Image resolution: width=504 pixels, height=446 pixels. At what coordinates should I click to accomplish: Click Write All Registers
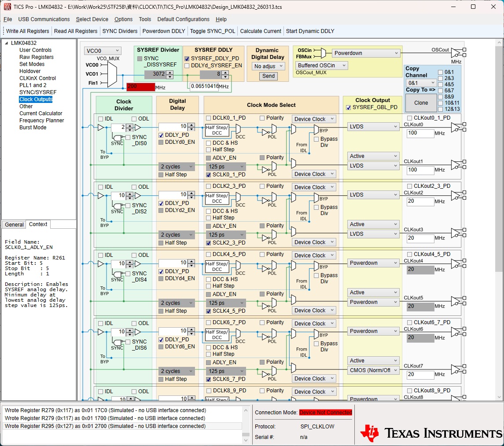pos(28,31)
